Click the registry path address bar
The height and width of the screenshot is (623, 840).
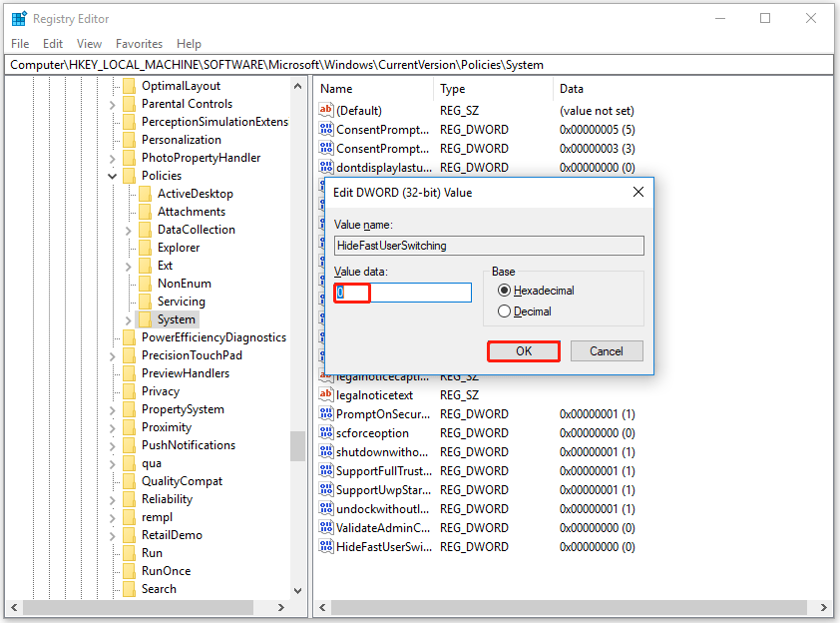click(419, 65)
